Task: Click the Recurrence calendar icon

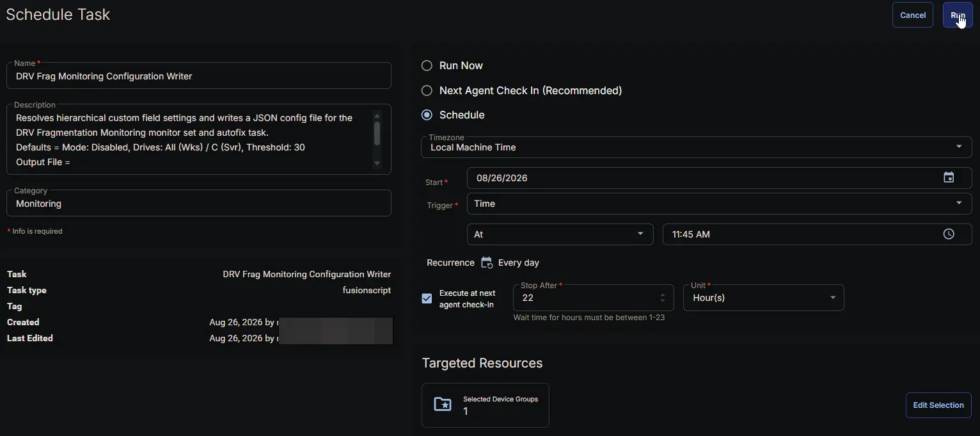Action: (487, 262)
